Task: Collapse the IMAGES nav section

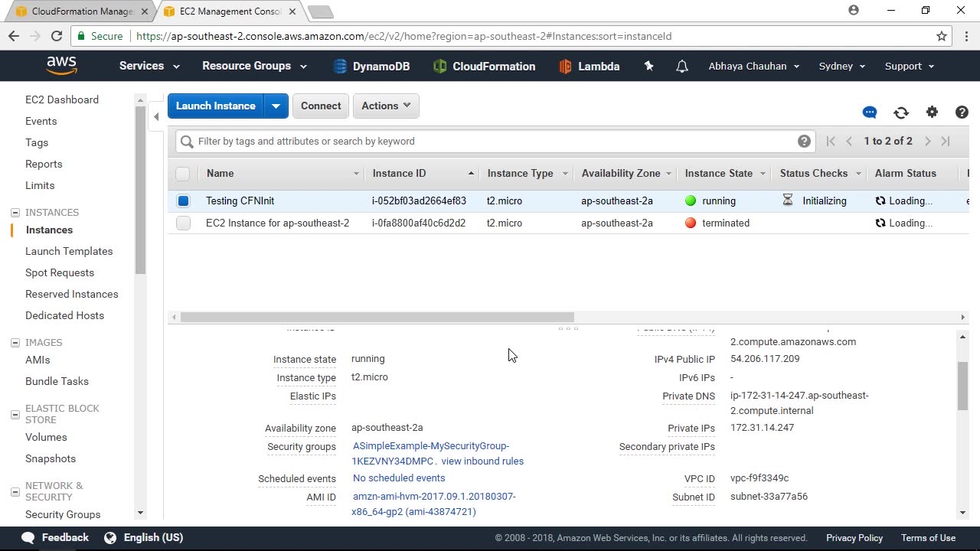Action: 15,343
